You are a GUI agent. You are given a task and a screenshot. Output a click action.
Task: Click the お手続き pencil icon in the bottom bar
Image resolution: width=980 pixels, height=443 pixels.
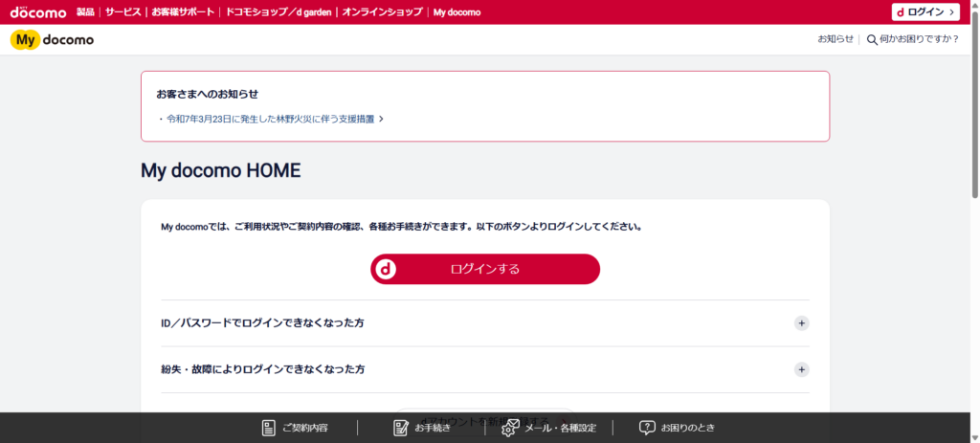tap(401, 428)
